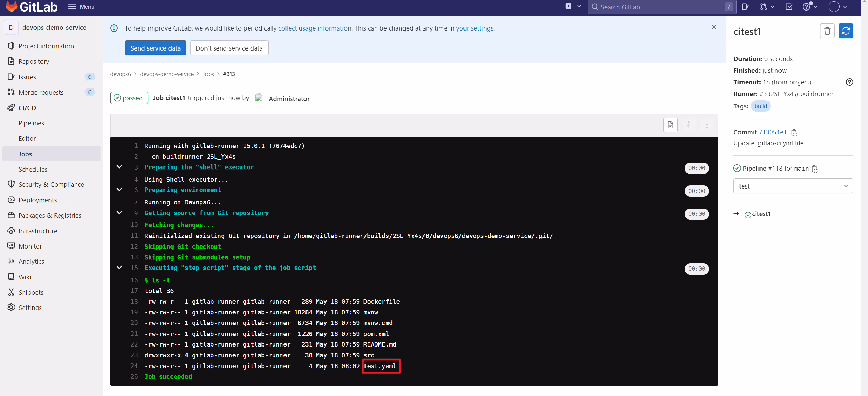Screen dimensions: 868x396
Task: Collapse the Getting source from Git repository section
Action: click(119, 213)
